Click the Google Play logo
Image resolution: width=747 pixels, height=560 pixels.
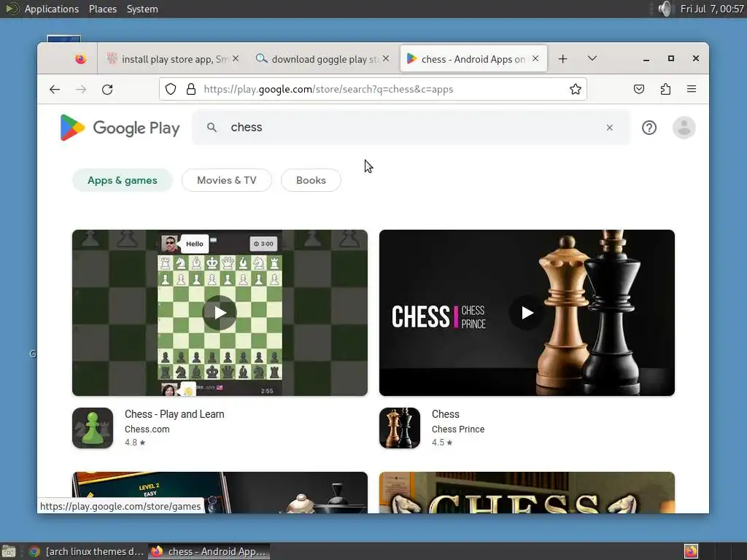[120, 128]
